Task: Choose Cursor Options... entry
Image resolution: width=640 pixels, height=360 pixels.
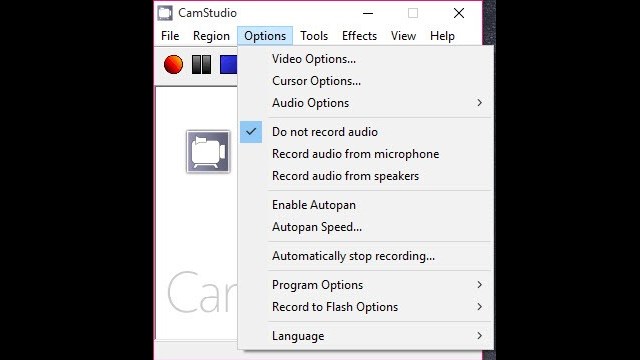Action: tap(366, 81)
